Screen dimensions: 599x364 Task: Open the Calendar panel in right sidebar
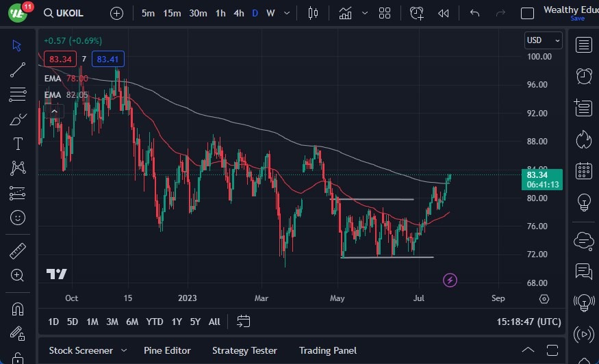(x=584, y=170)
